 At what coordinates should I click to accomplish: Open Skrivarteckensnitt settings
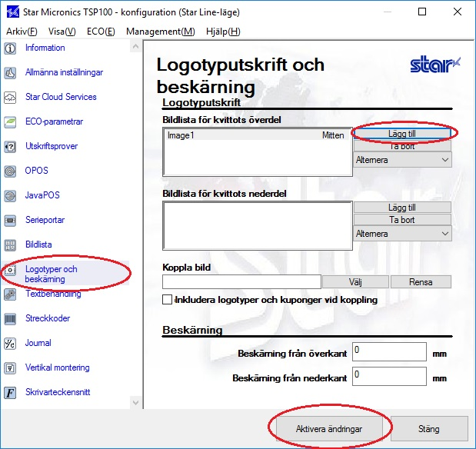pos(58,392)
